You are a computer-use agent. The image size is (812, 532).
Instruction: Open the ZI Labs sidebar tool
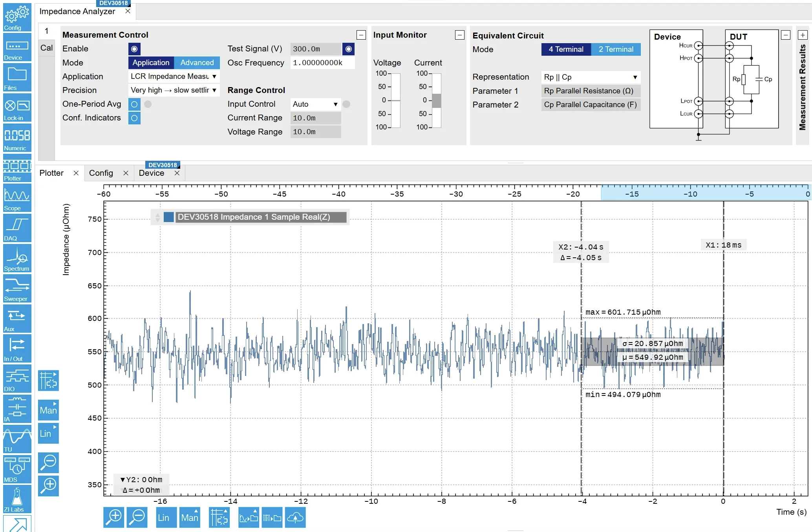tap(17, 499)
